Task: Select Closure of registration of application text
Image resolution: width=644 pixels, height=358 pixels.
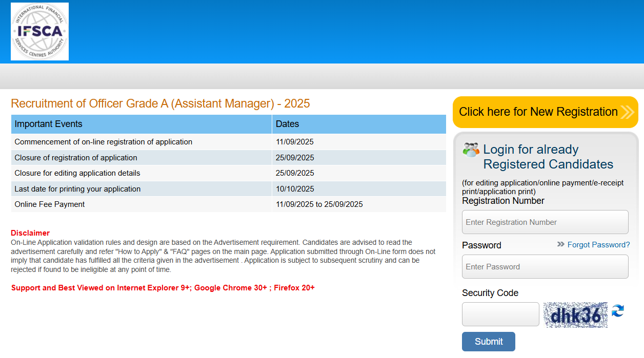Action: [x=76, y=158]
